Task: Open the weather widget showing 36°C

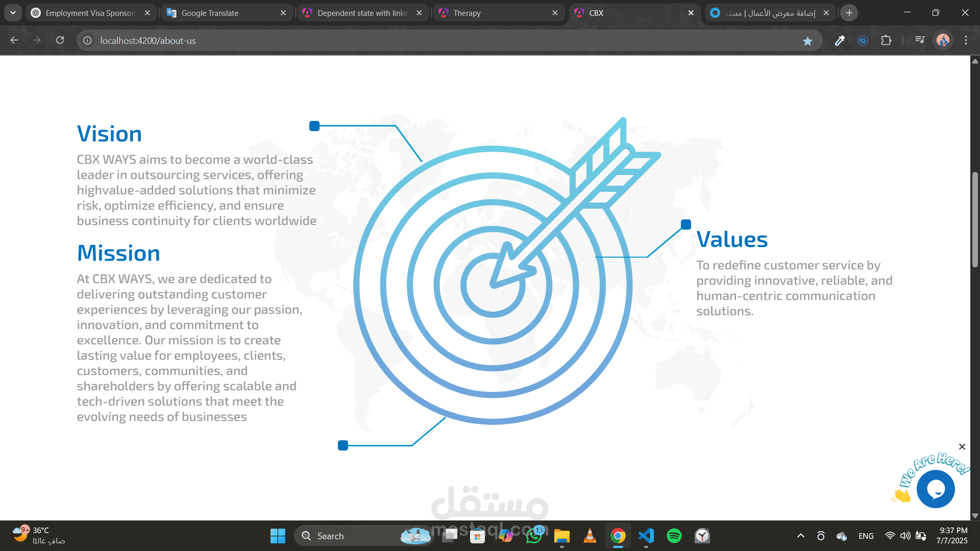Action: pyautogui.click(x=40, y=536)
